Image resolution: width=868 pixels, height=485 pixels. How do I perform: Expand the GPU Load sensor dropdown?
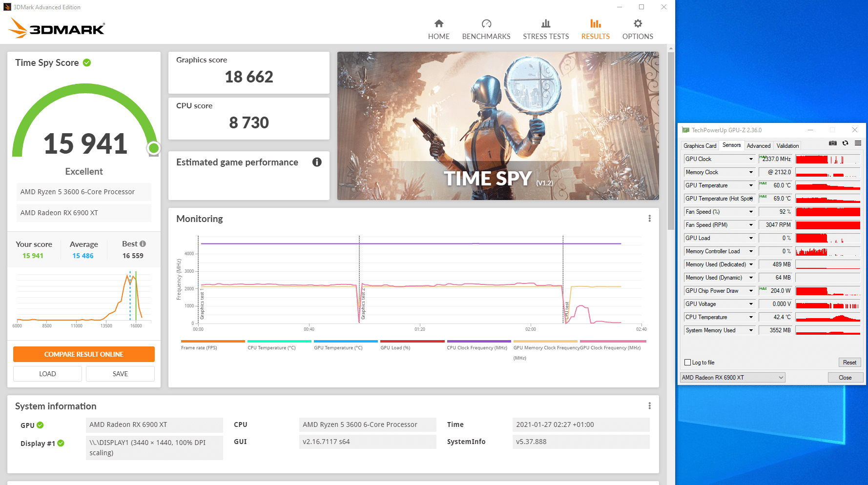751,238
